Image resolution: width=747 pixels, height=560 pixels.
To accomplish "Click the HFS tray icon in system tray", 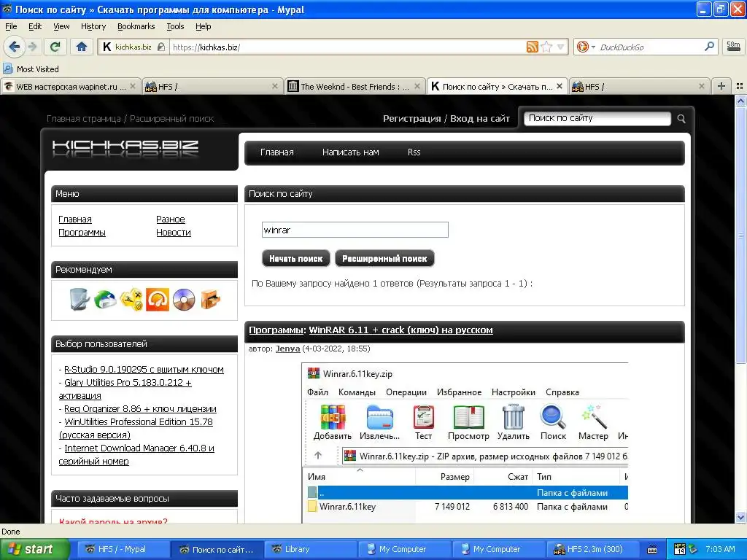I will click(x=680, y=549).
